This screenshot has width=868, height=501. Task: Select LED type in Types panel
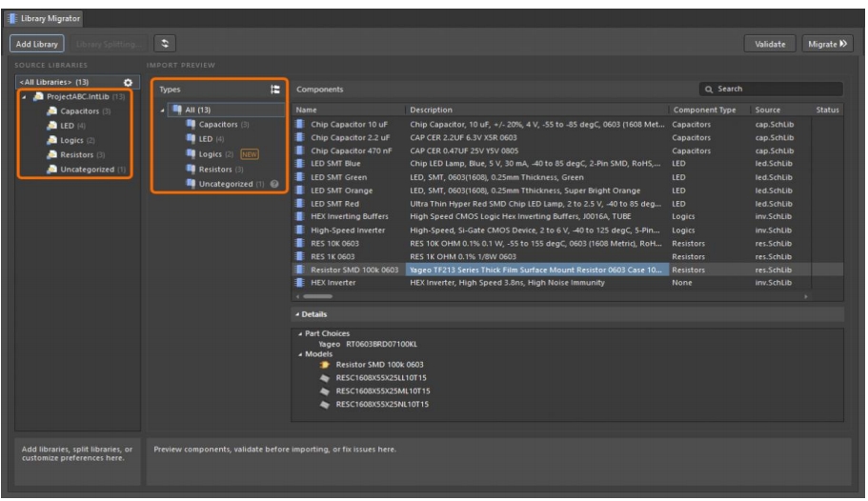[x=205, y=139]
